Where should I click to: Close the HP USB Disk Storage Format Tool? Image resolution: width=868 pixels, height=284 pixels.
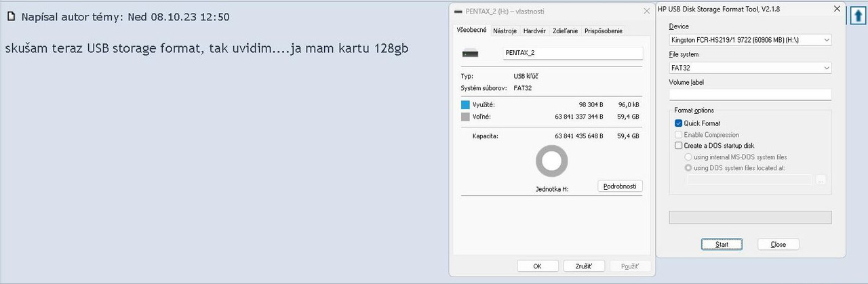(x=837, y=9)
